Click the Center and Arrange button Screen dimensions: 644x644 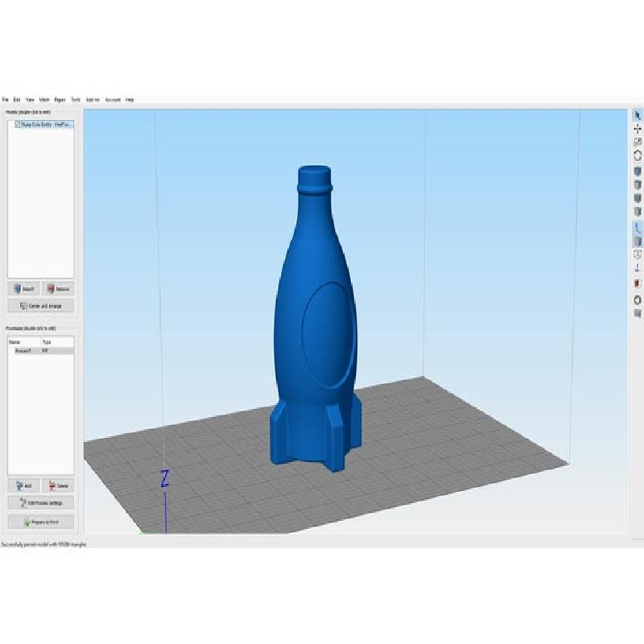pyautogui.click(x=41, y=306)
